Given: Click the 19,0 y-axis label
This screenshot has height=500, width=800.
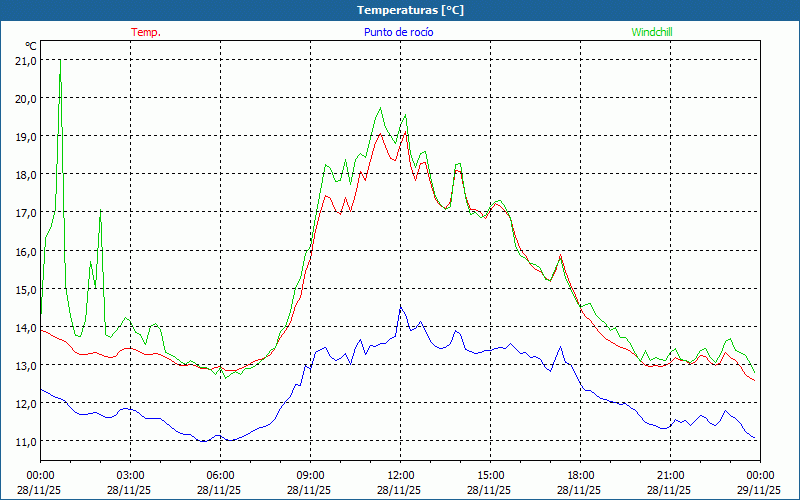Looking at the screenshot, I should (x=26, y=136).
